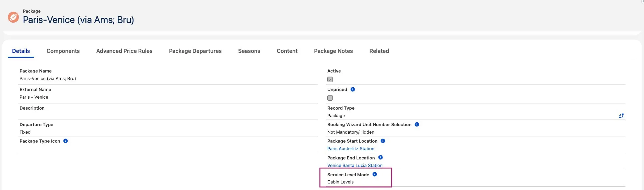Toggle the Active checkbox
This screenshot has width=644, height=190.
click(330, 79)
